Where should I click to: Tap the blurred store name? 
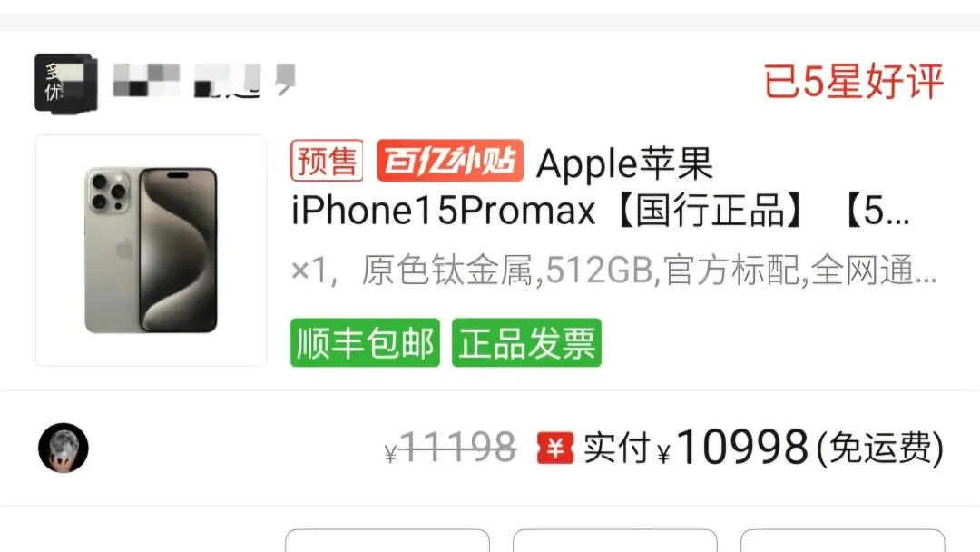(x=186, y=82)
